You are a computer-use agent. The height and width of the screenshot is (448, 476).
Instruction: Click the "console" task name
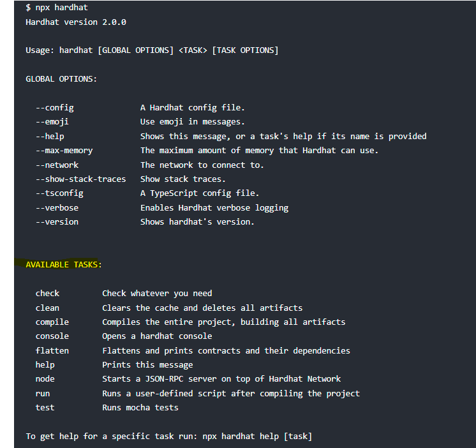pos(52,336)
